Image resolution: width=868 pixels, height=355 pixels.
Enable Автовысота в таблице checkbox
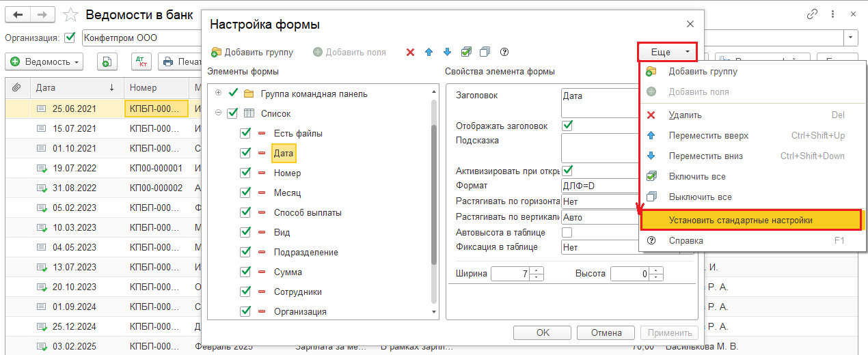[x=567, y=233]
